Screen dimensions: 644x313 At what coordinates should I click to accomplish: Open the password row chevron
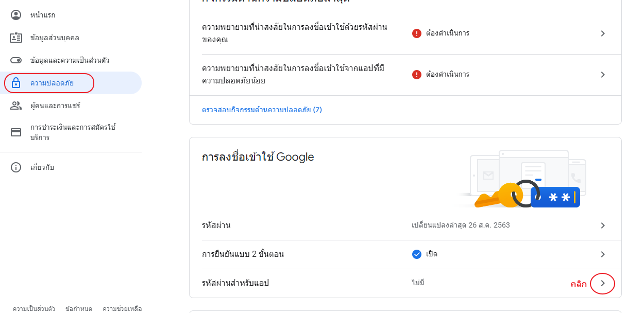(x=603, y=225)
